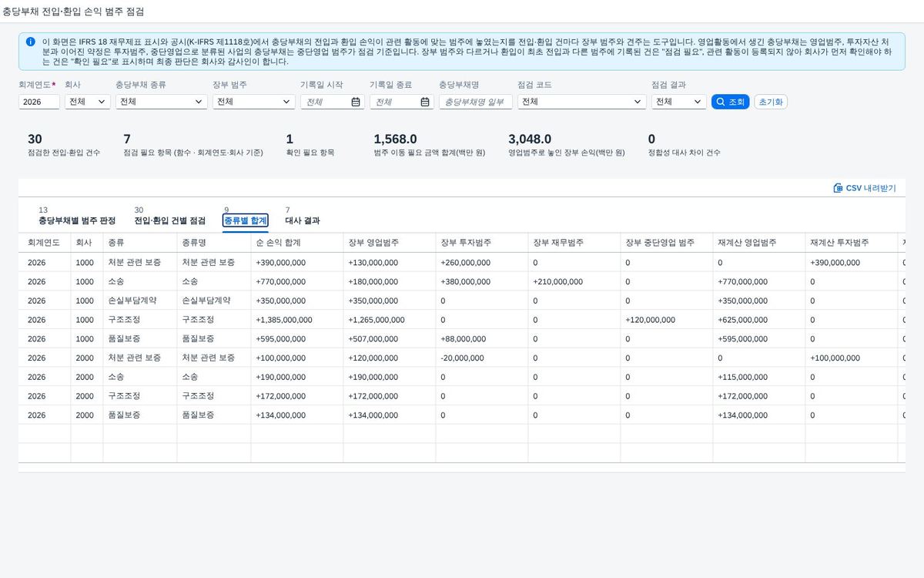924x578 pixels.
Task: Click the info icon in the blue notice
Action: coord(30,42)
